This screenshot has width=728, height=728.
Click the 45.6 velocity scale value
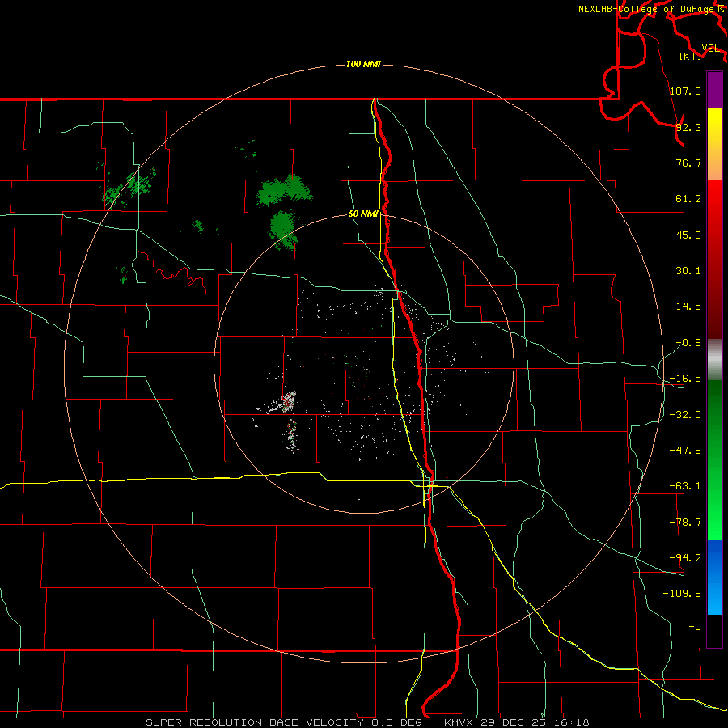pyautogui.click(x=688, y=235)
